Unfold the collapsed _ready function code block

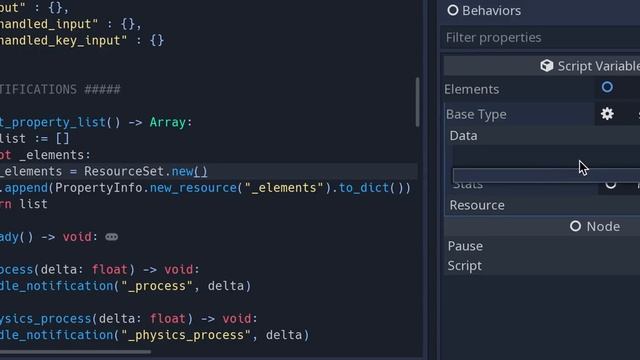click(x=111, y=237)
